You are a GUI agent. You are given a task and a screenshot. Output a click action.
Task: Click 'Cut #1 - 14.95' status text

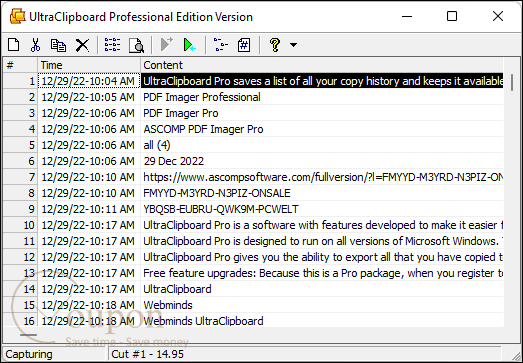pyautogui.click(x=147, y=354)
